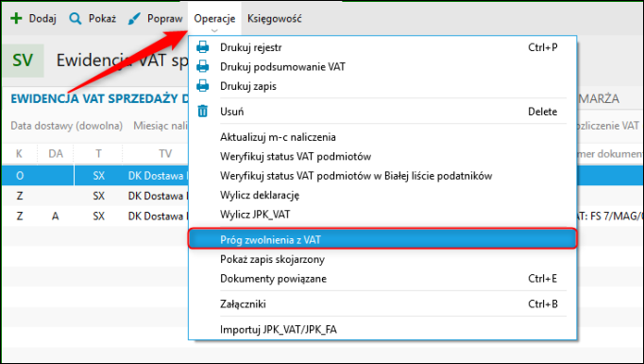This screenshot has height=364, width=644.
Task: Click the trash icon beside Usuń
Action: pyautogui.click(x=202, y=111)
